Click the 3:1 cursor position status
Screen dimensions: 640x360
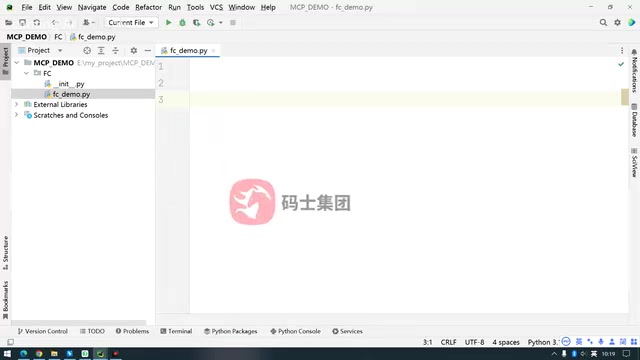point(427,342)
